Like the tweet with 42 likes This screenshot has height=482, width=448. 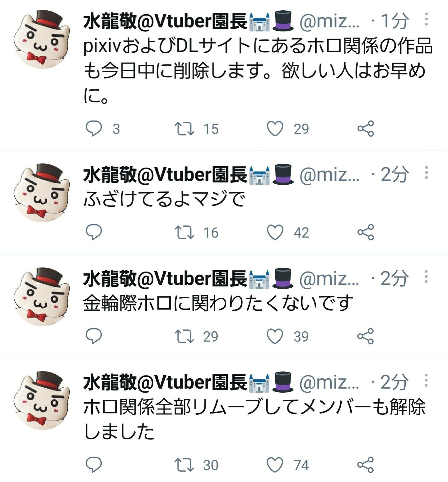coord(275,232)
